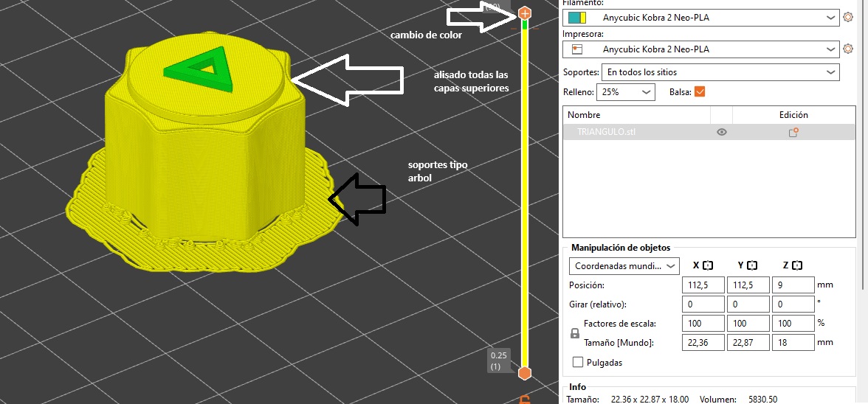Click the Z position input field
Screen dimensions: 868x404
pyautogui.click(x=792, y=285)
